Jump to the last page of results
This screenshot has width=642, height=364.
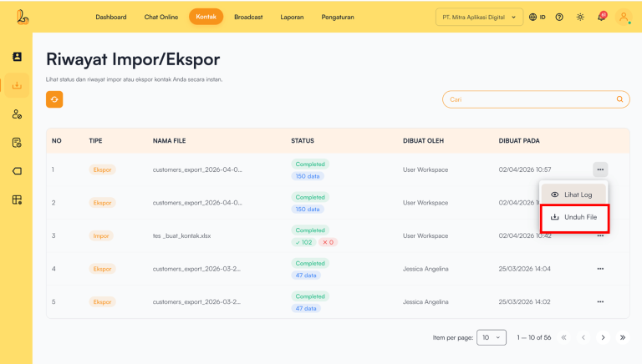(x=622, y=337)
